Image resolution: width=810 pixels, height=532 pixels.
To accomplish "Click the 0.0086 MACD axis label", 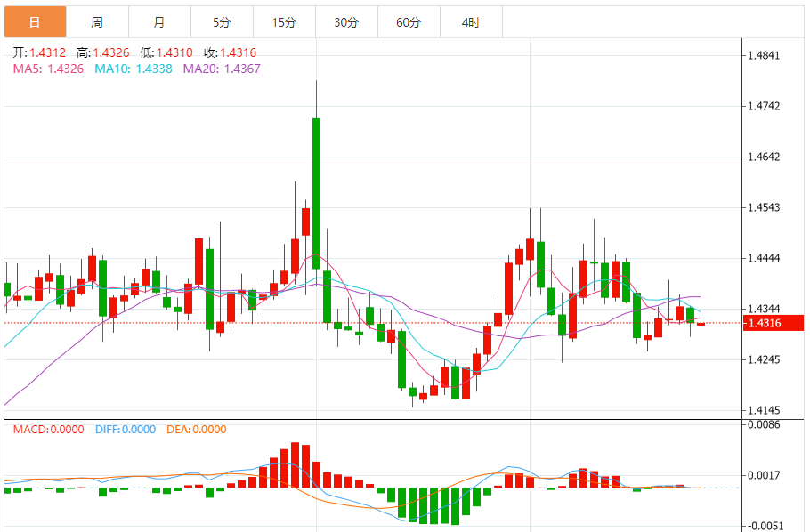I will 764,425.
